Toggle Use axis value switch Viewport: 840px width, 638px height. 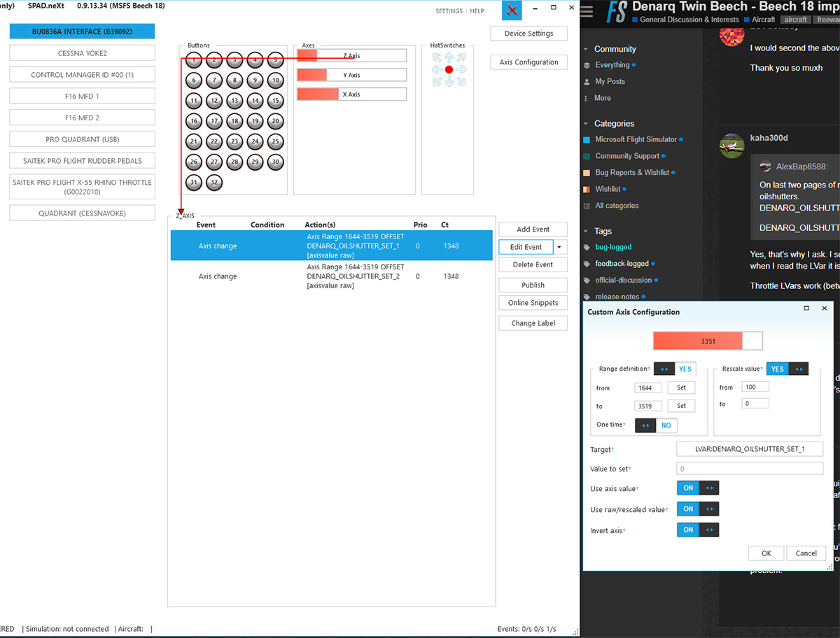698,488
